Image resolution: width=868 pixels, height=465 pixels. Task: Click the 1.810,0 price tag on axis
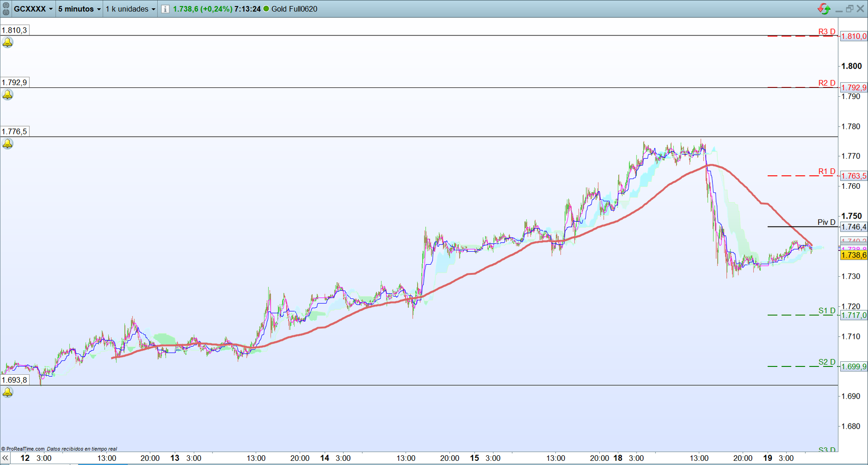(854, 36)
